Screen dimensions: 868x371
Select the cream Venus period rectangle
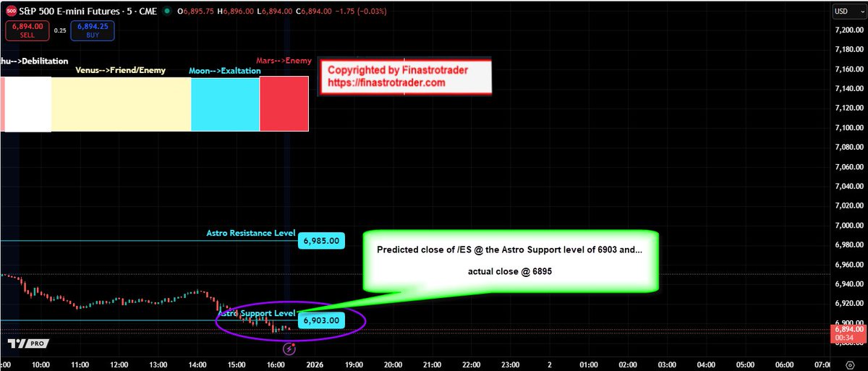(x=121, y=104)
